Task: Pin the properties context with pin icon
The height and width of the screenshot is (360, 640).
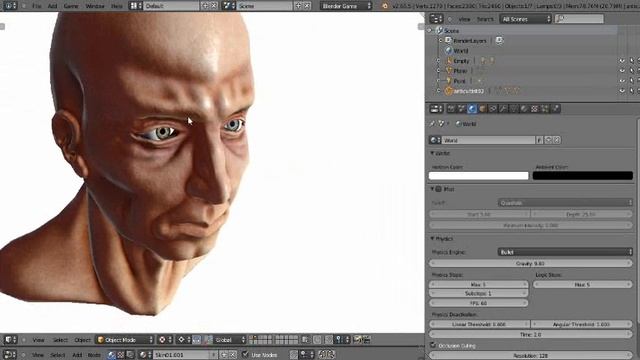Action: tap(433, 123)
